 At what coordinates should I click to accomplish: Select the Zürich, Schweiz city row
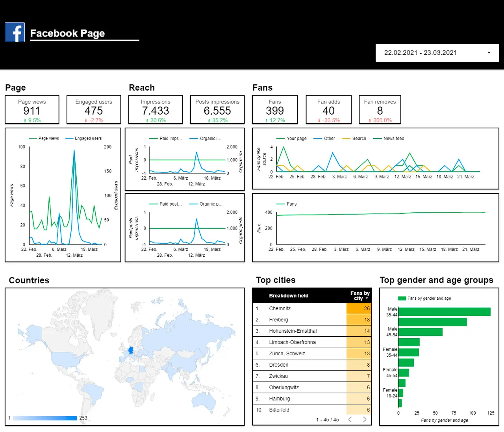pos(312,353)
